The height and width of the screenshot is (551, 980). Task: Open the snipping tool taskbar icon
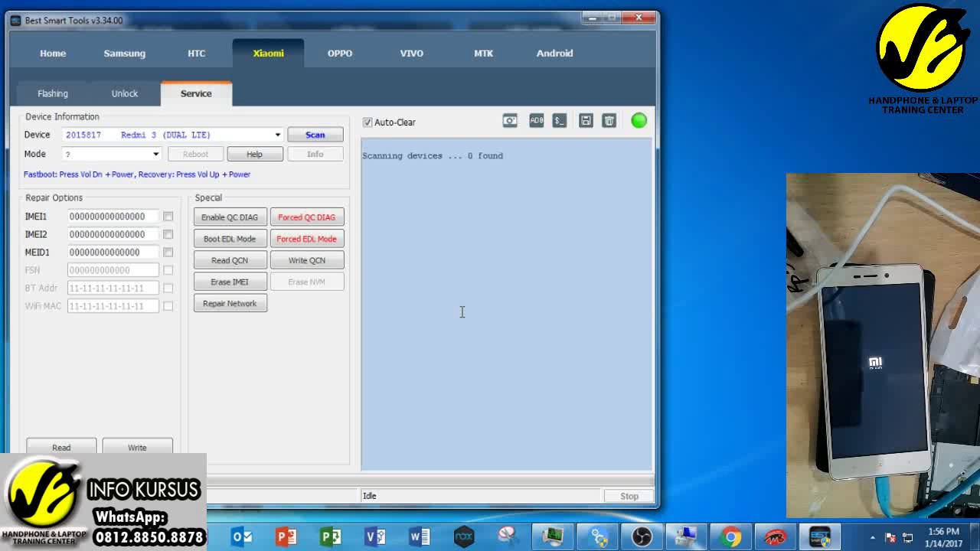pos(508,536)
